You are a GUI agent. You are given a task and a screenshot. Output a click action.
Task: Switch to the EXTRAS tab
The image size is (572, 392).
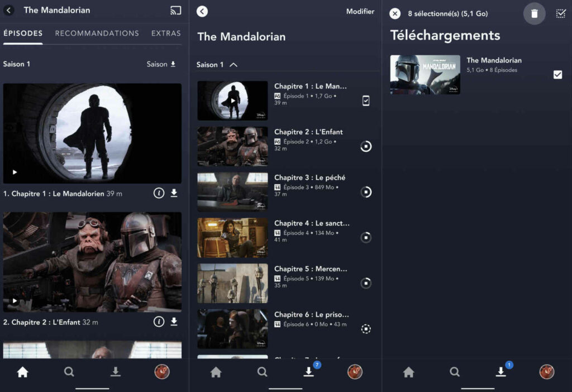[166, 33]
